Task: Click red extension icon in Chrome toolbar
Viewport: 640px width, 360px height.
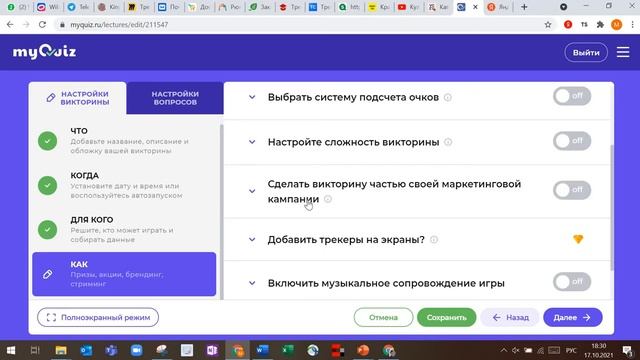Action: [568, 24]
